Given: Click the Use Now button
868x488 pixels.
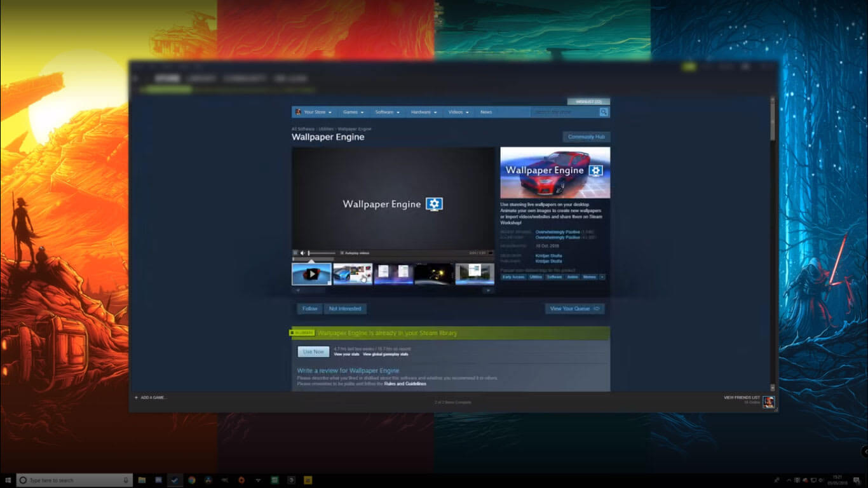Looking at the screenshot, I should point(313,351).
